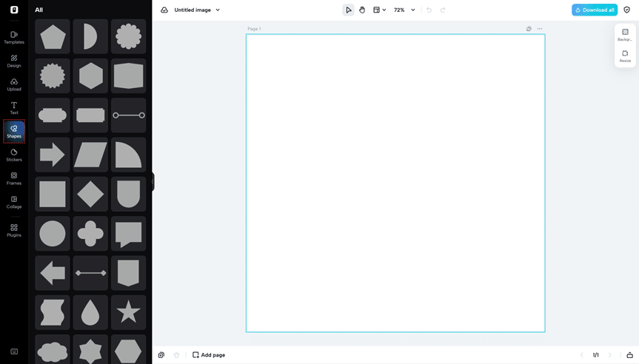Insert the left arrow shape
The width and height of the screenshot is (639, 364).
point(53,273)
